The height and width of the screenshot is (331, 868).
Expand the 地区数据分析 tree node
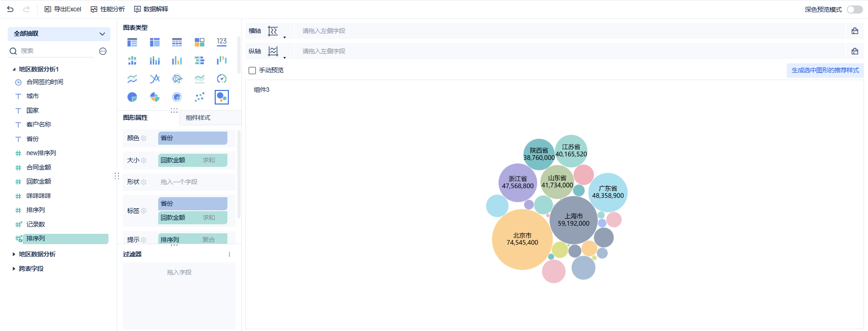14,255
